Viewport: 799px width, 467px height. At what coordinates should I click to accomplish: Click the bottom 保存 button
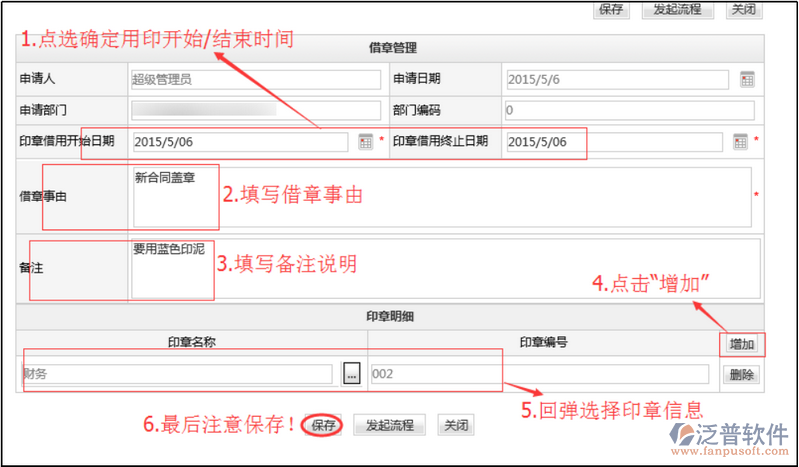(x=323, y=425)
